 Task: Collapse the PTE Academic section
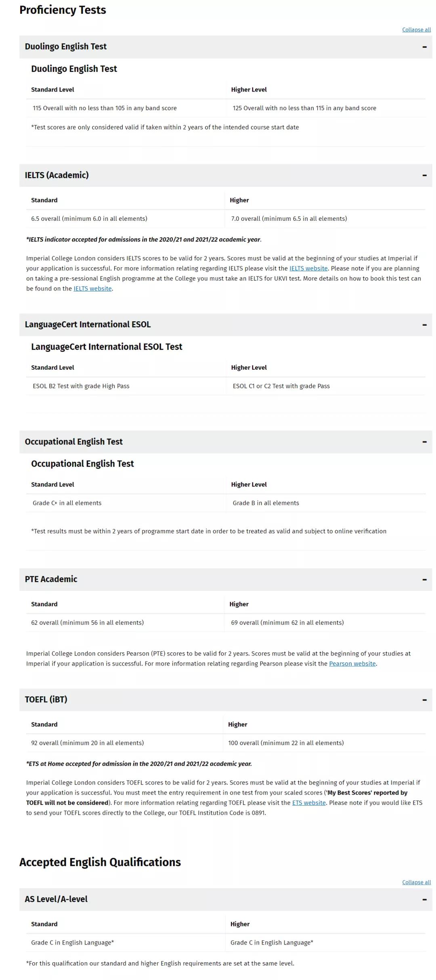pyautogui.click(x=424, y=580)
